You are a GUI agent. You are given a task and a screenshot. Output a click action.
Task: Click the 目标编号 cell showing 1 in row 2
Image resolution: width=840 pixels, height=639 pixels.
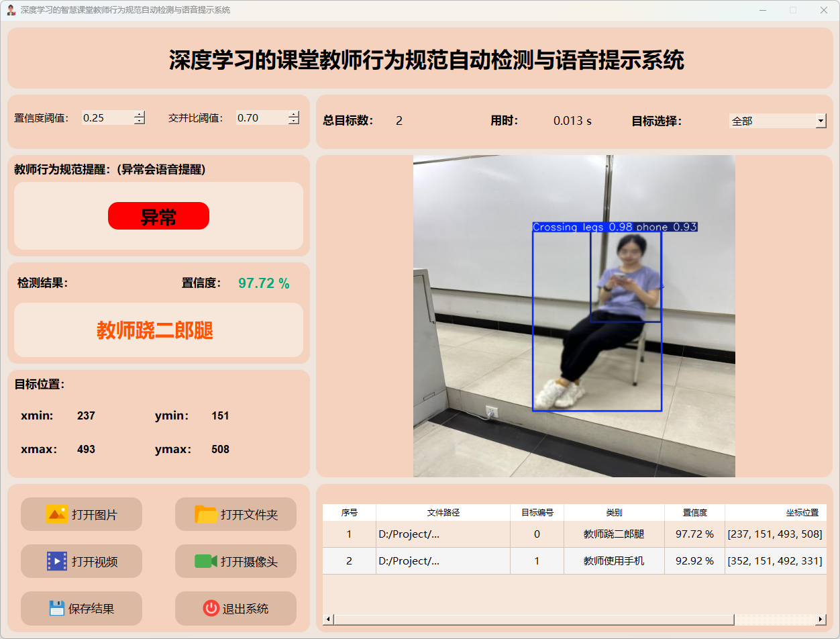click(537, 561)
